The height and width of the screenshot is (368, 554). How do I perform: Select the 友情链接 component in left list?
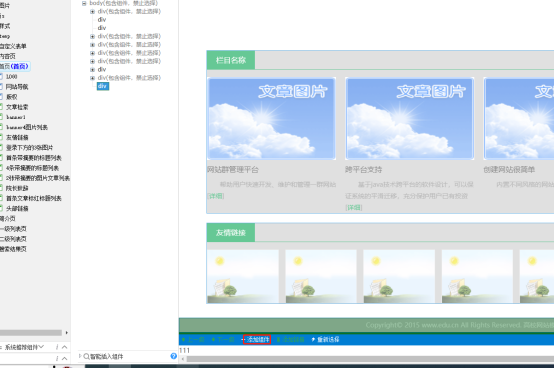(17, 137)
